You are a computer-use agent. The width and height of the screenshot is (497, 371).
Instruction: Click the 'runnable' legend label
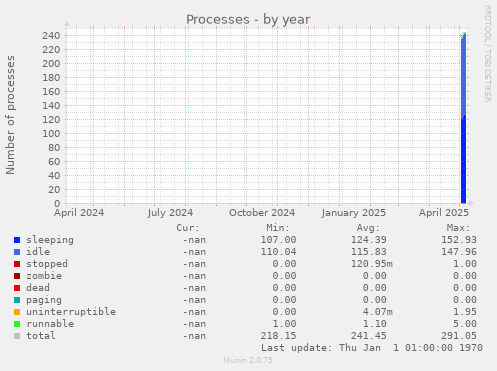pos(50,324)
